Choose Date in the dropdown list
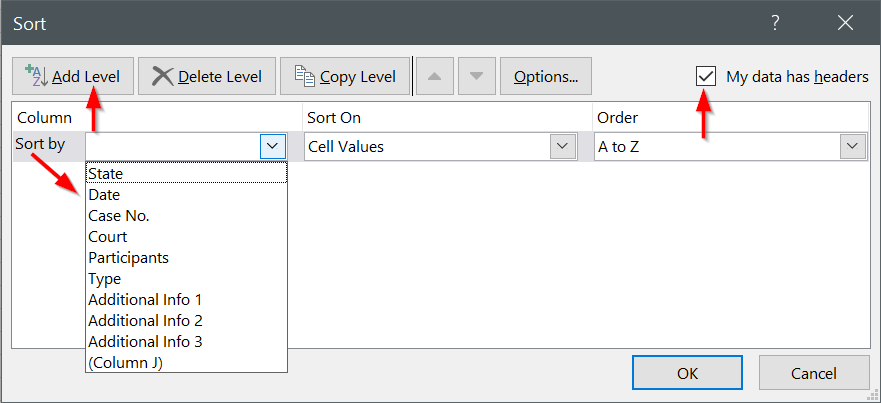The height and width of the screenshot is (403, 881). pyautogui.click(x=104, y=195)
